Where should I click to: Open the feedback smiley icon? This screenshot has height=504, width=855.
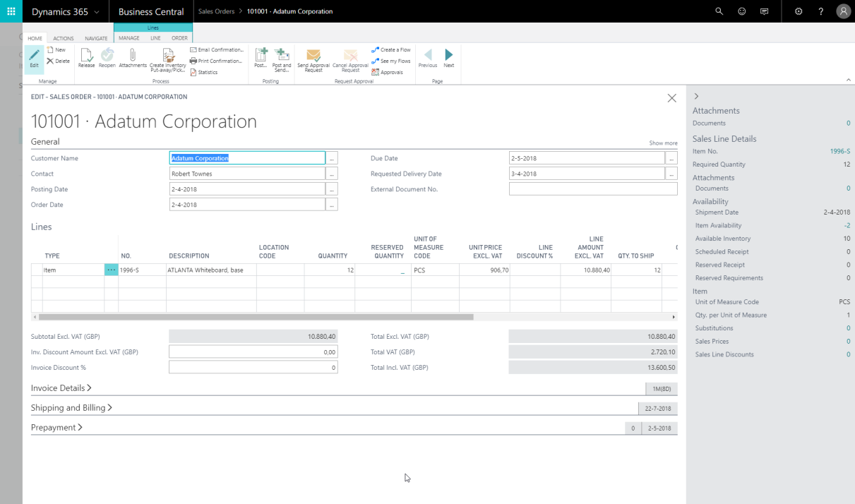pyautogui.click(x=741, y=11)
